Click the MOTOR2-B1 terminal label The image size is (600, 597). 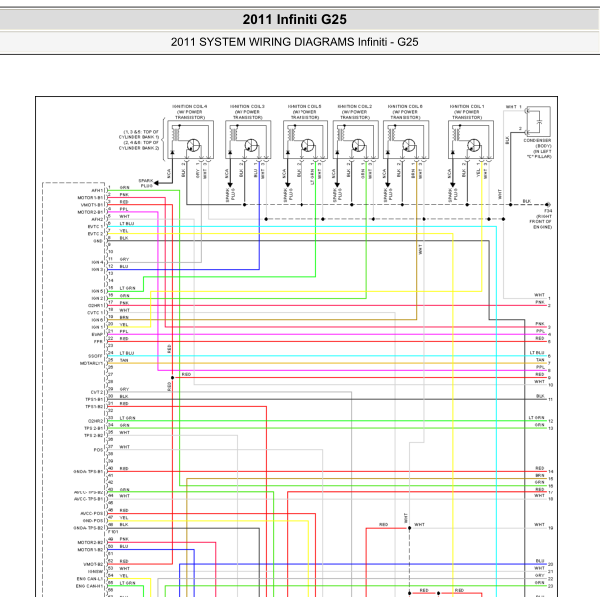(x=90, y=212)
